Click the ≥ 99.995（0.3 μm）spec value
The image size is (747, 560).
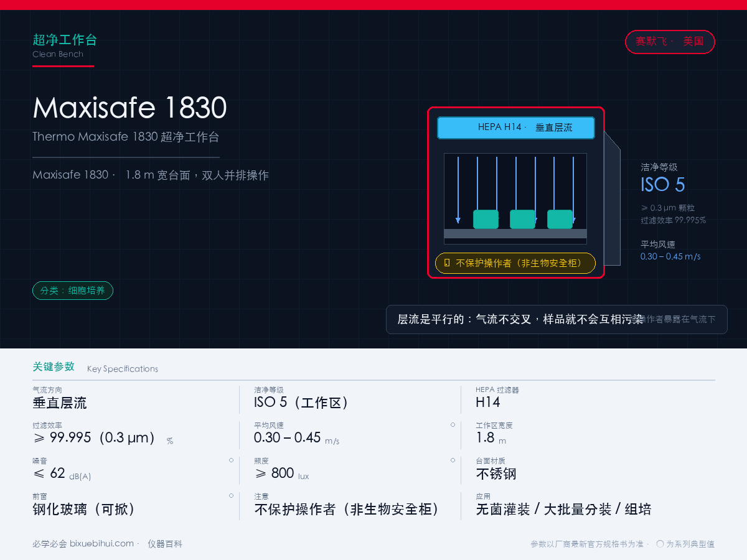click(96, 438)
